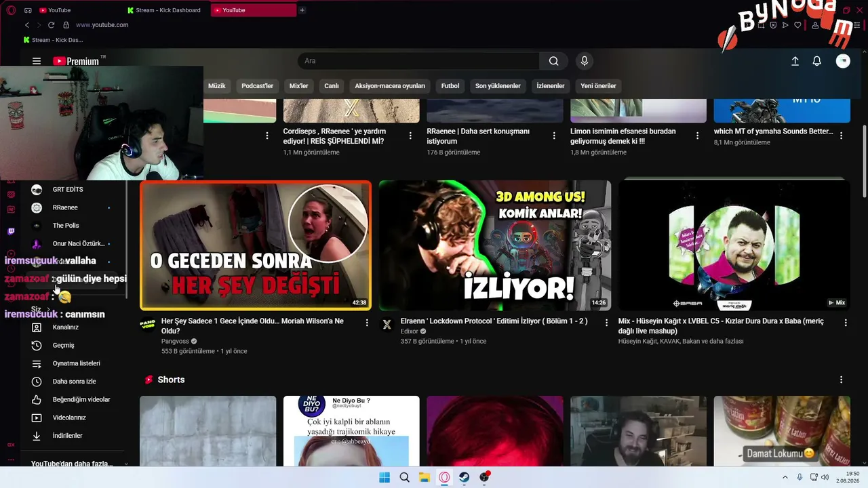The height and width of the screenshot is (488, 868).
Task: Click the www.youtube.com address bar
Action: [x=102, y=25]
